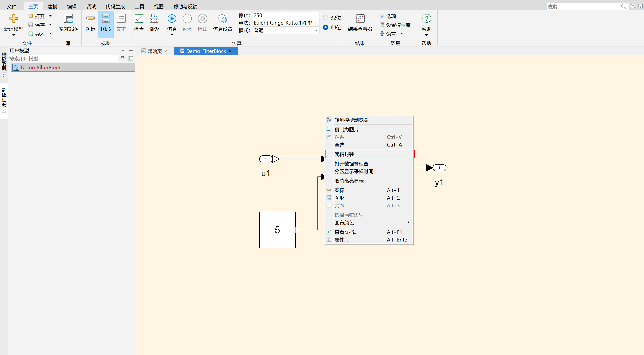Expand the algorithm (算法) dropdown
644x355 pixels.
click(x=316, y=23)
